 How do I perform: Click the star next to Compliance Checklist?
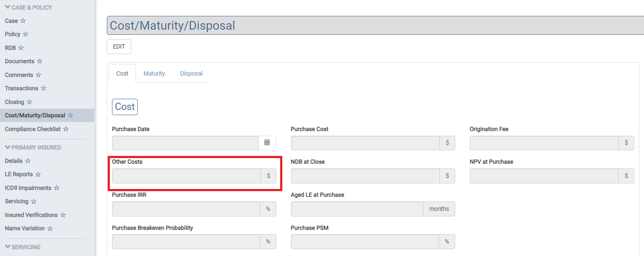coord(66,129)
